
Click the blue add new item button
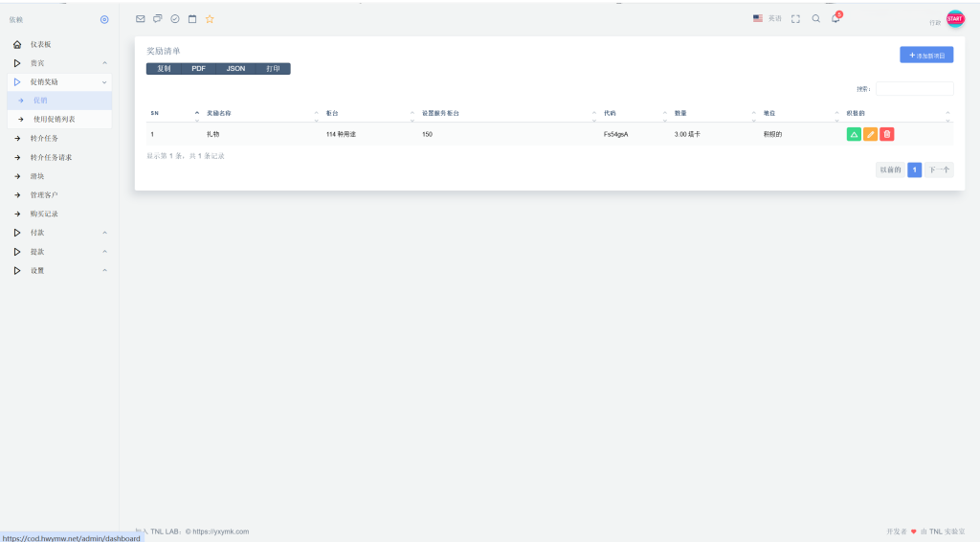926,55
